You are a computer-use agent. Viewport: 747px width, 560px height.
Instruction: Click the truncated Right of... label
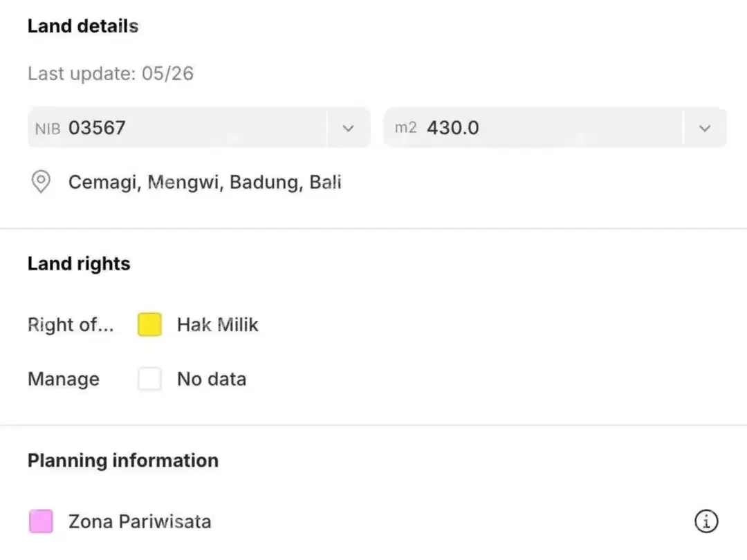[x=71, y=325]
